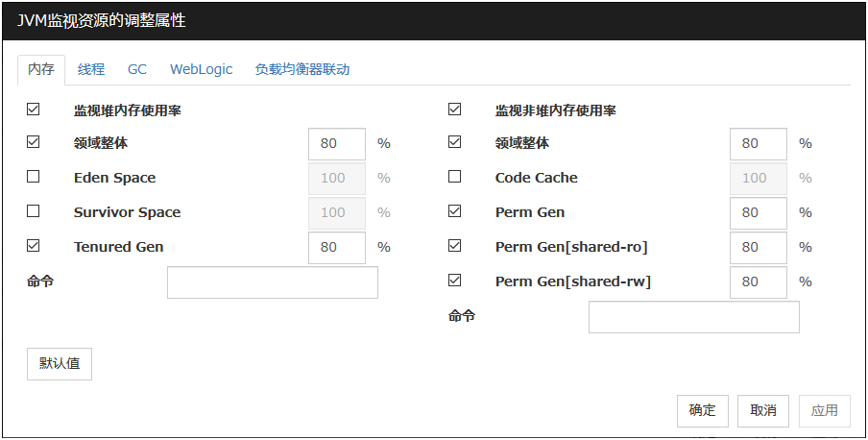
Task: Enable the Code Cache checkbox
Action: click(x=455, y=177)
